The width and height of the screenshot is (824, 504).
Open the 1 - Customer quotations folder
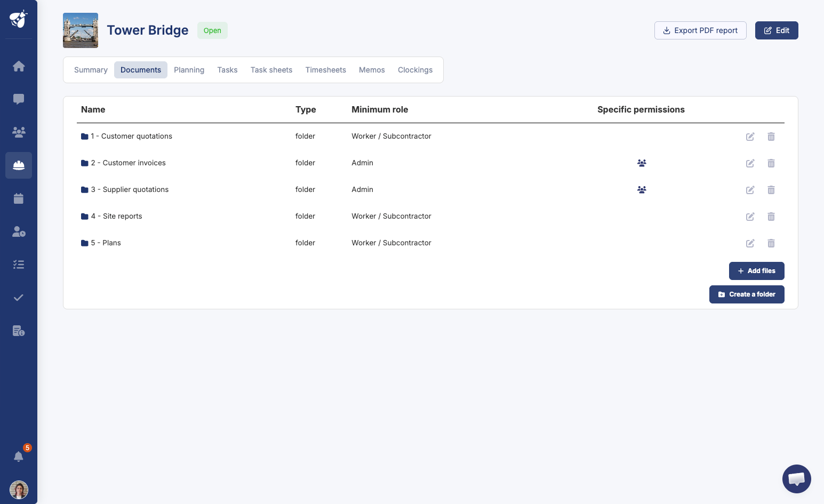click(126, 136)
